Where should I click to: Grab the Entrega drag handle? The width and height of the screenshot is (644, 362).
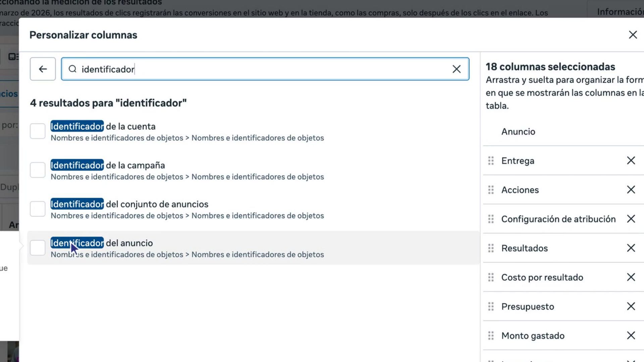pyautogui.click(x=491, y=161)
